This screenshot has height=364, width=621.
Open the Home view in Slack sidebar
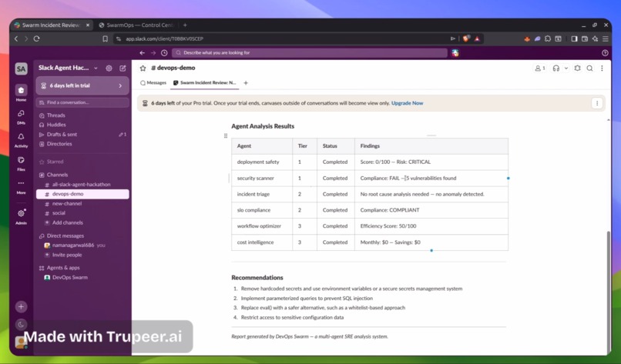[x=21, y=90]
